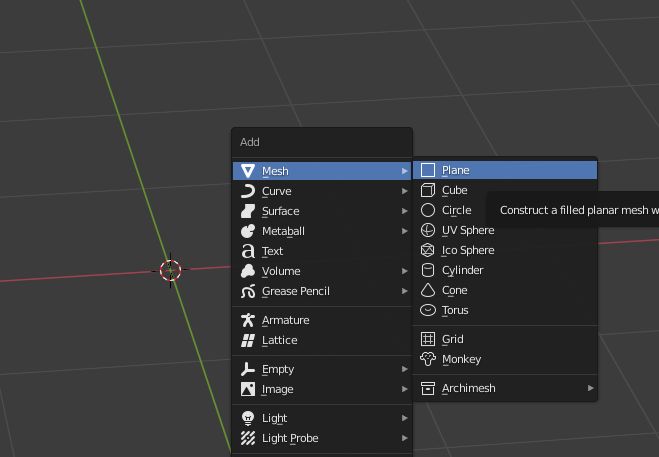Select Grid entry

pos(505,339)
